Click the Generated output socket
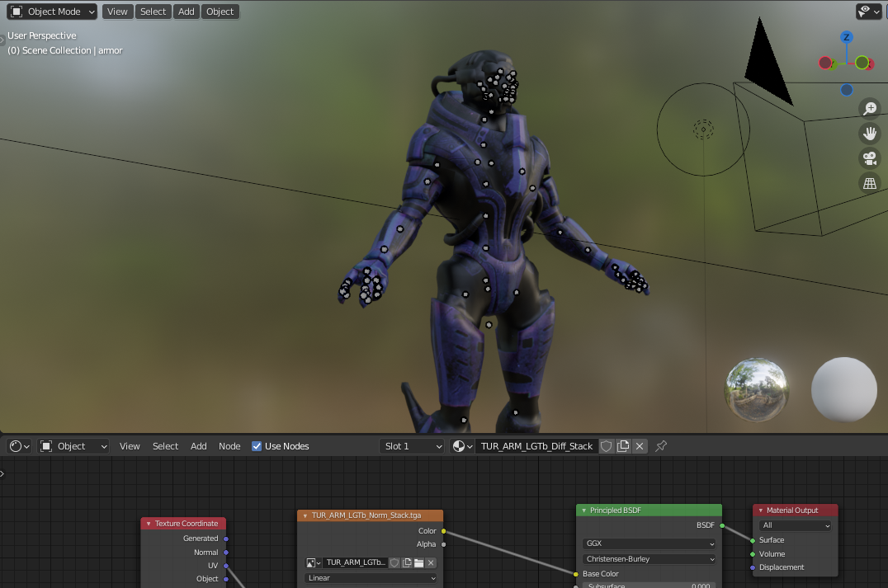The width and height of the screenshot is (888, 588). pyautogui.click(x=226, y=539)
